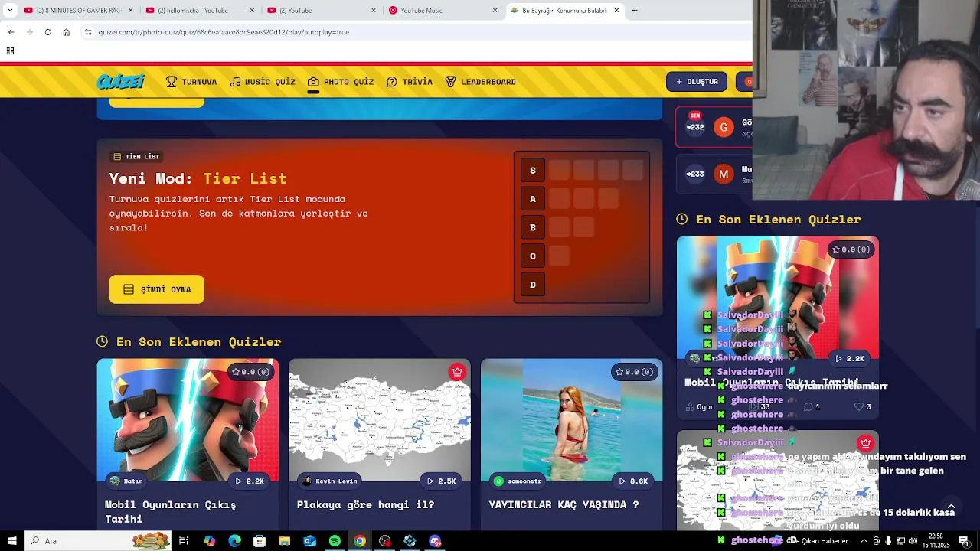The width and height of the screenshot is (980, 551).
Task: Open File Explorer from the taskbar
Action: point(285,541)
